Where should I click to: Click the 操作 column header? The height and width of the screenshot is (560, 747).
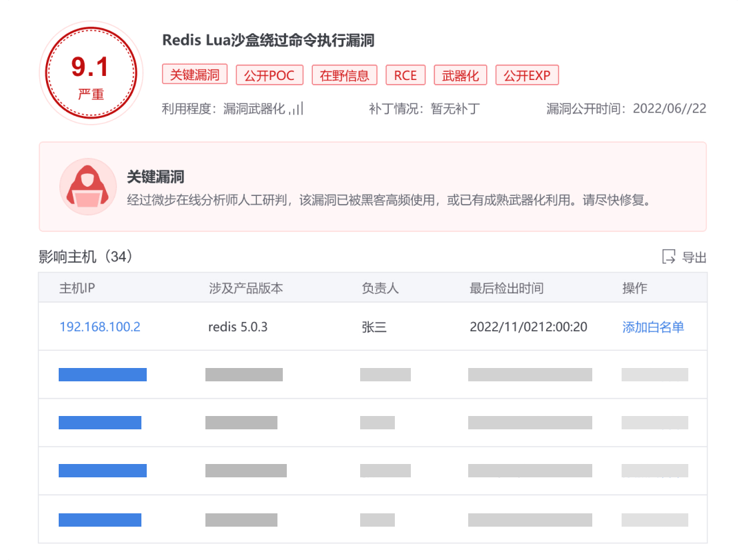click(634, 287)
